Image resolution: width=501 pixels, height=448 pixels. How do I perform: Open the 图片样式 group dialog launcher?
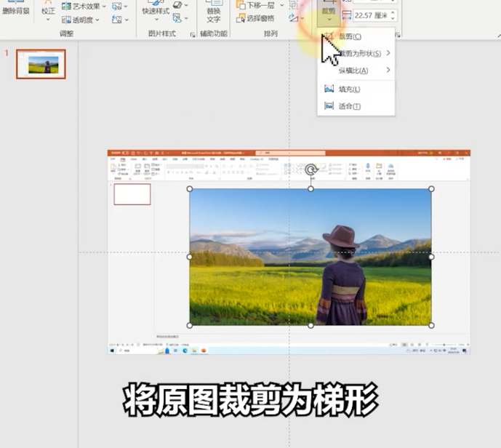pos(193,34)
